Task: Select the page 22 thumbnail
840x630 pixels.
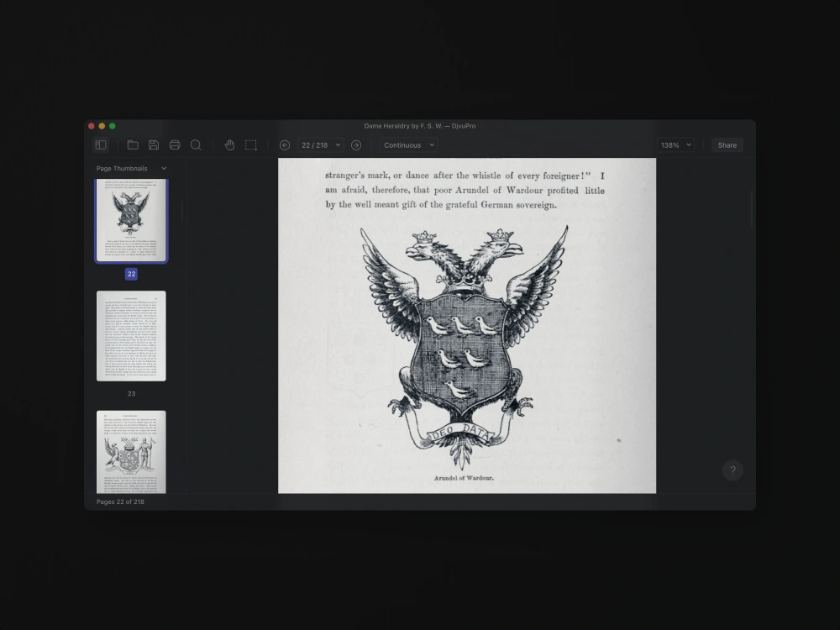Action: (131, 221)
